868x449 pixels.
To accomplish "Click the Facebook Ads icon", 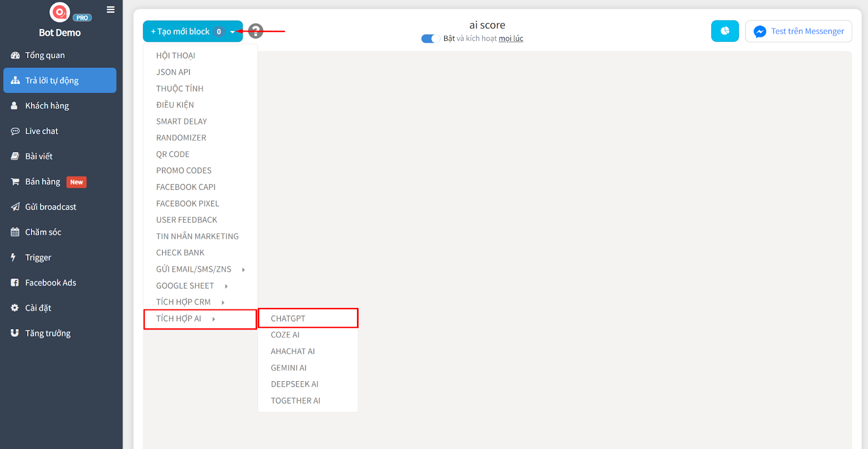I will [15, 282].
